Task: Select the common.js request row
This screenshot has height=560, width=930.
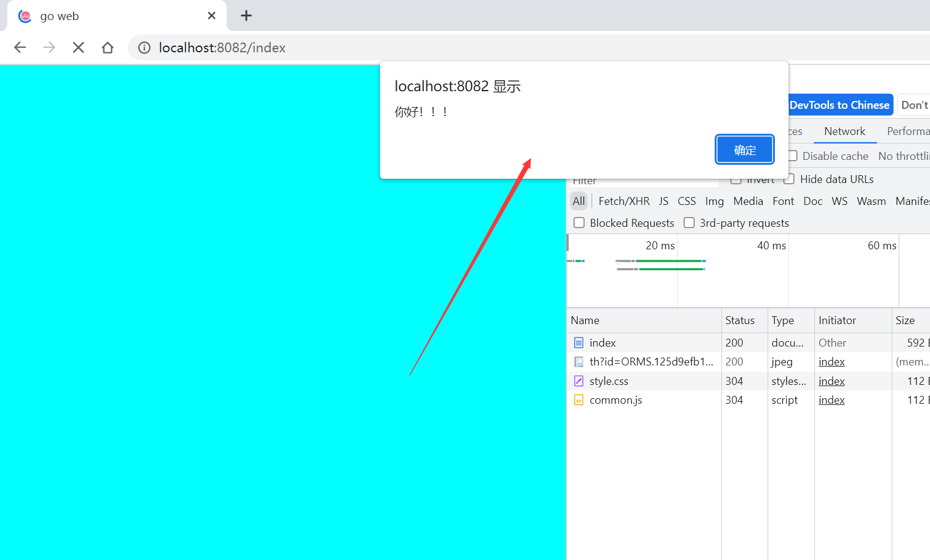Action: [x=749, y=400]
